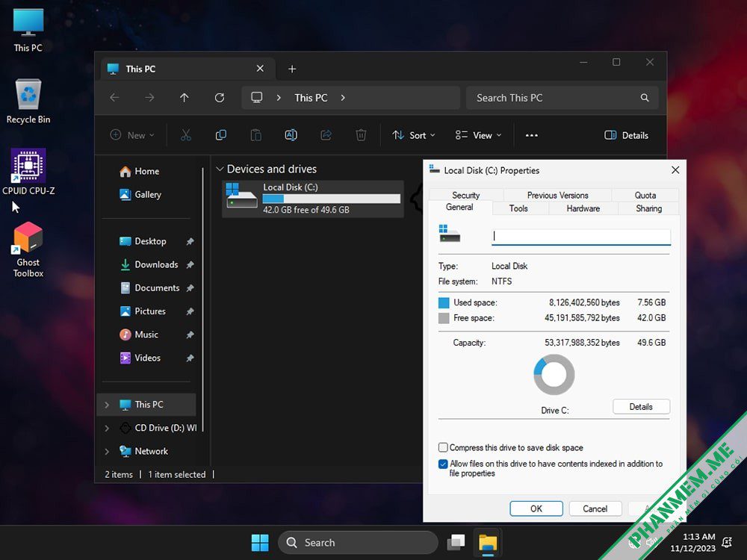This screenshot has height=560, width=747.
Task: Click Details button under Drive C chart
Action: point(641,407)
